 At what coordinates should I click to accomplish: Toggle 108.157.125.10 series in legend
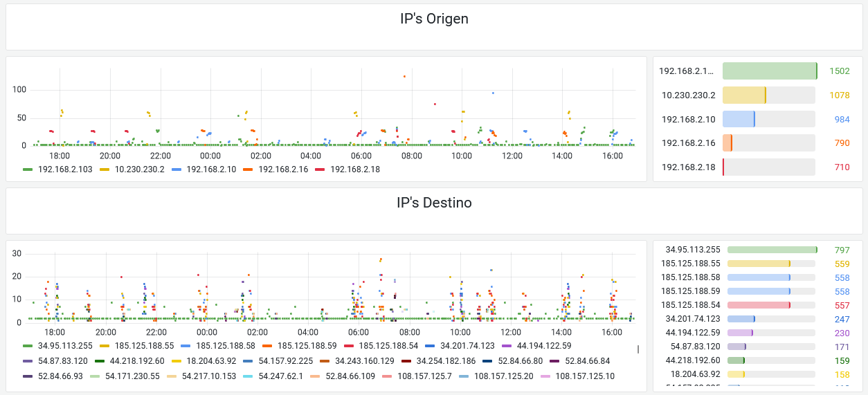tap(585, 376)
